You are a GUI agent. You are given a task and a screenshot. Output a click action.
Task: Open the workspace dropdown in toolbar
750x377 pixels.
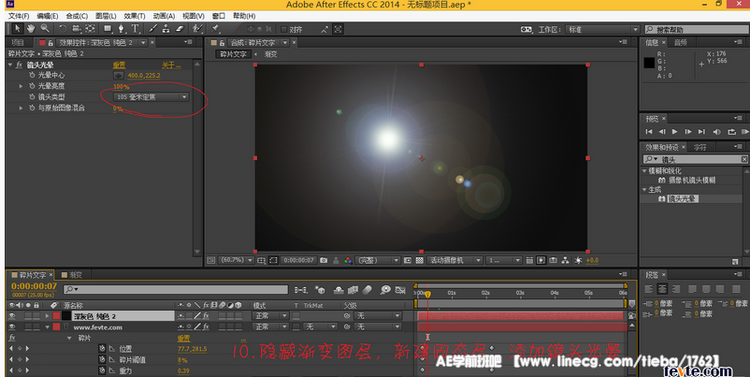point(602,30)
